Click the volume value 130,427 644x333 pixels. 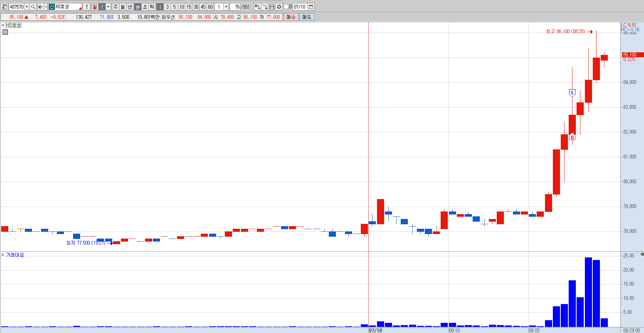tap(84, 17)
